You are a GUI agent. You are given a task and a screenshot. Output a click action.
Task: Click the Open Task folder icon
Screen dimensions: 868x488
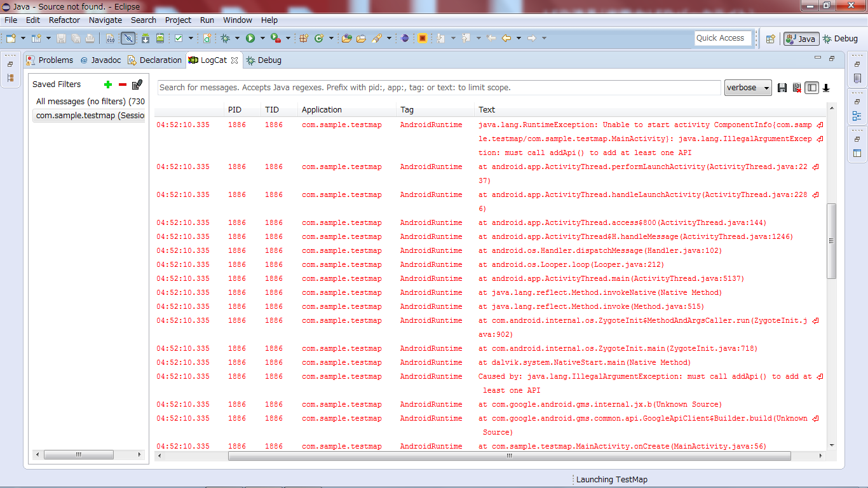click(x=361, y=38)
